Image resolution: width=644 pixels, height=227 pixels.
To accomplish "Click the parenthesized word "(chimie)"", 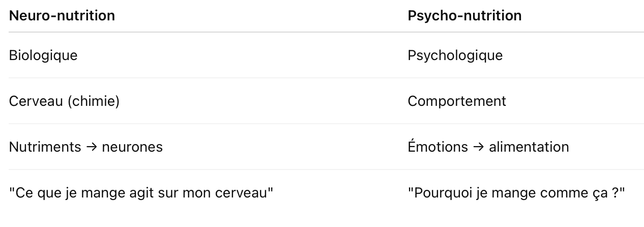I will click(94, 101).
